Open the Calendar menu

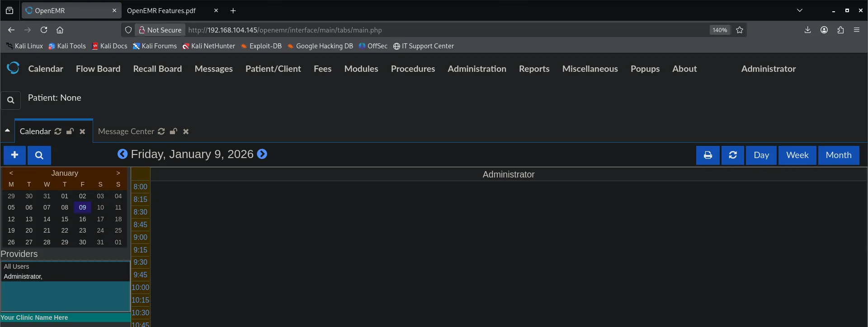coord(46,69)
